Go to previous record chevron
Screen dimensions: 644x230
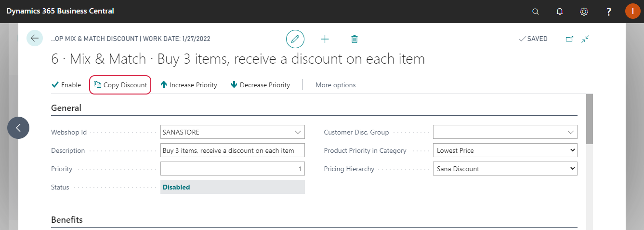[x=18, y=128]
